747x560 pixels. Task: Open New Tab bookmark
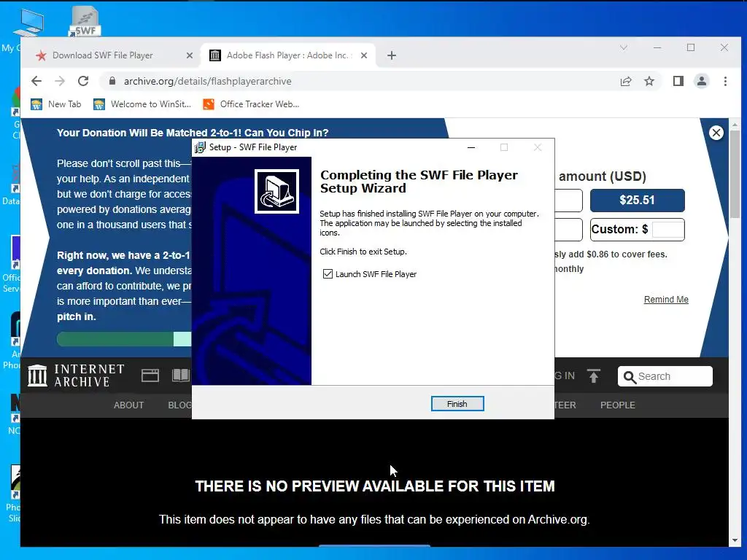click(55, 104)
